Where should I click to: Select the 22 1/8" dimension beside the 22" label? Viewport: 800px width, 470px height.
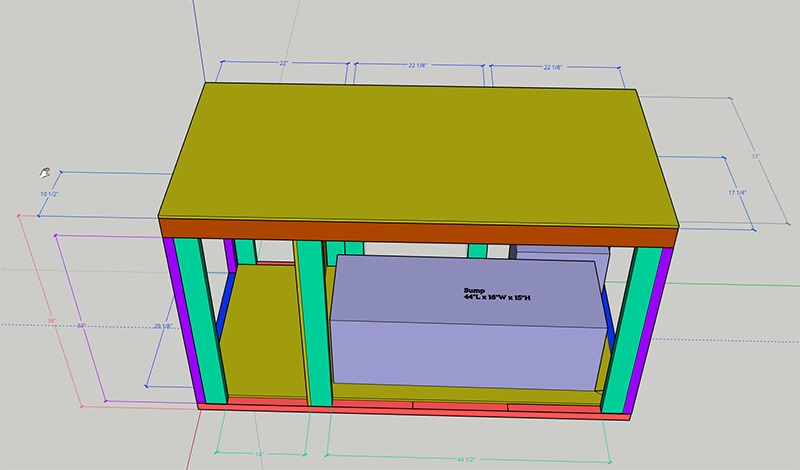click(417, 65)
